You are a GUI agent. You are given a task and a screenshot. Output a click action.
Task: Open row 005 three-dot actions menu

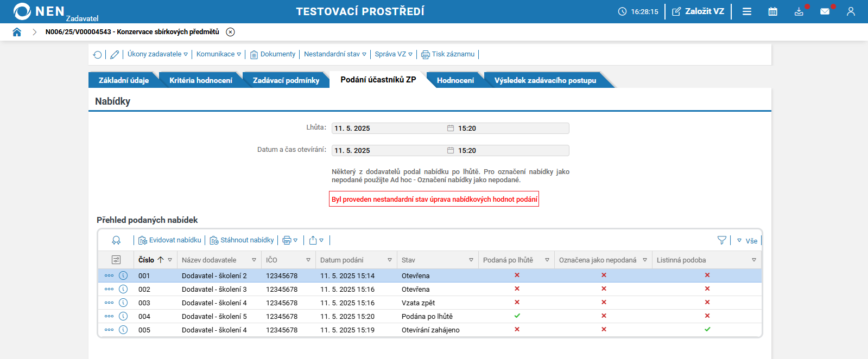coord(109,330)
